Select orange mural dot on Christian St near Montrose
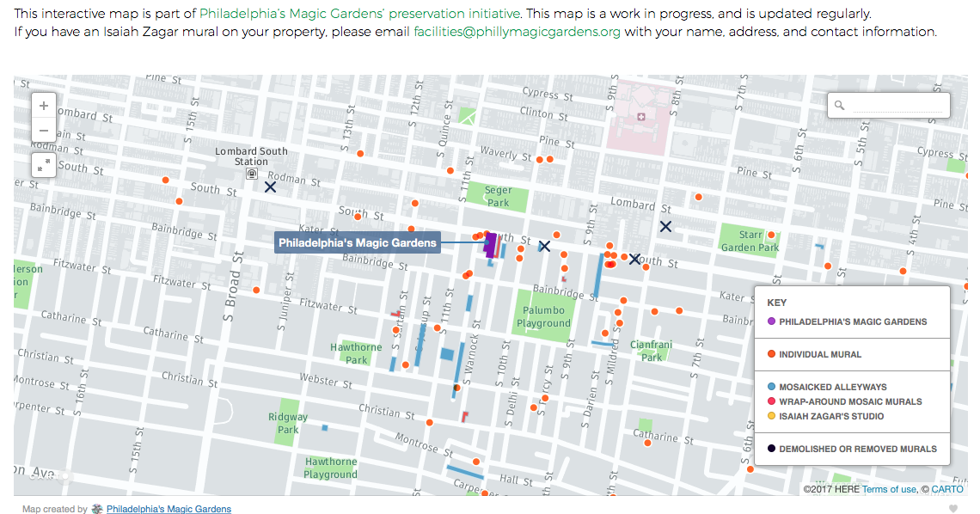Viewport: 980px width, 514px height. coord(429,423)
